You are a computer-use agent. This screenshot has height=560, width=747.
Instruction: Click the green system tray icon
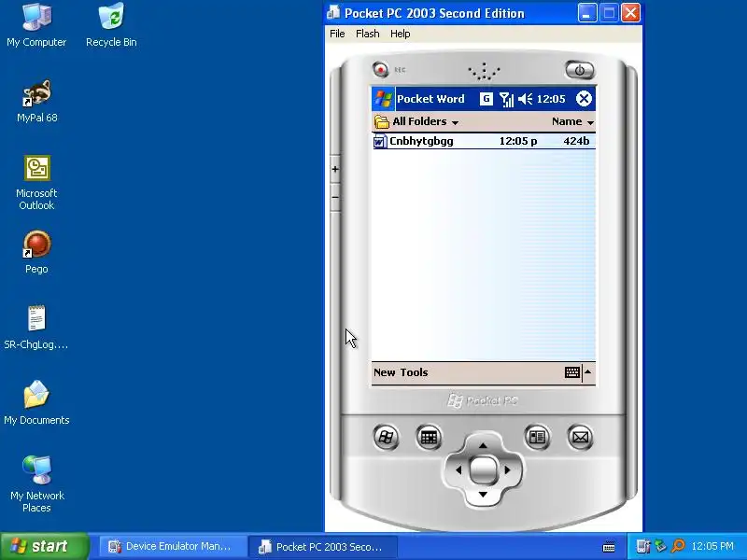660,546
